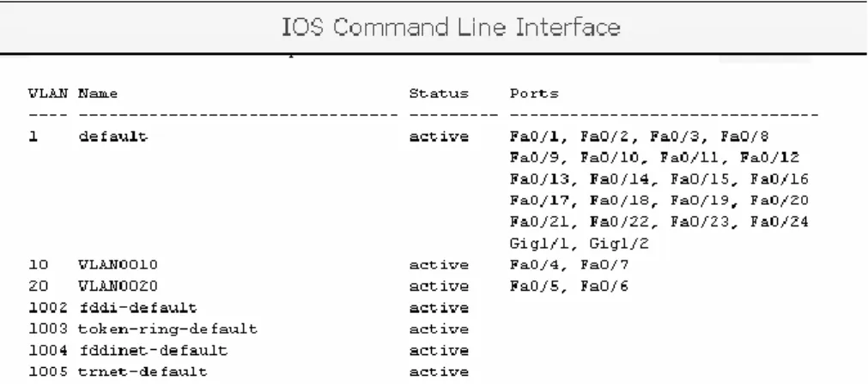Click the VLAN0010 name entry
This screenshot has height=386, width=868.
point(118,265)
